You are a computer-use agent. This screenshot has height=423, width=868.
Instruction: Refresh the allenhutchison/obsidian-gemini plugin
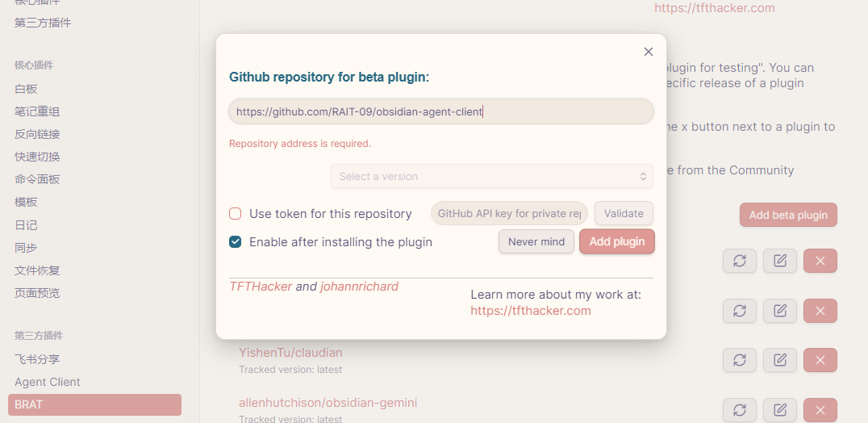[x=739, y=410]
